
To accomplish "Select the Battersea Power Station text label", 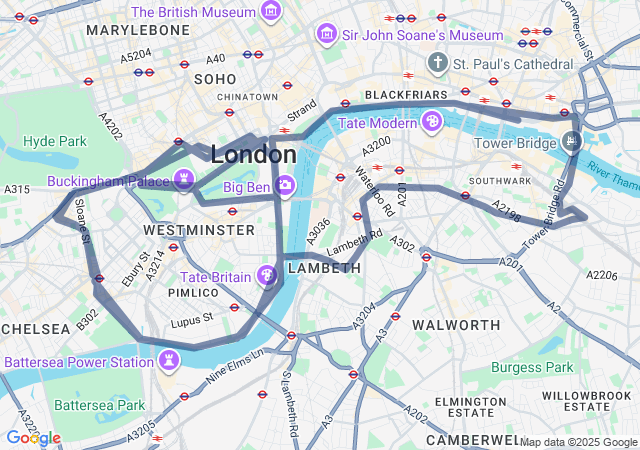I will click(79, 362).
